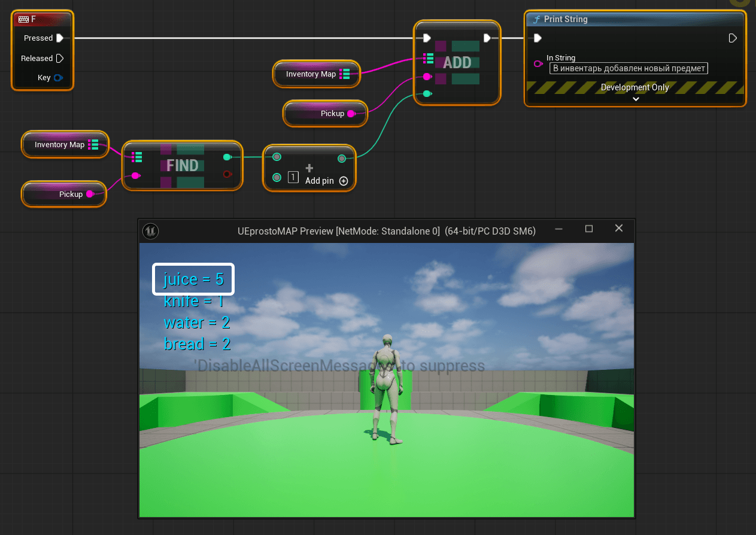This screenshot has width=756, height=535.
Task: Click the Print String output execution pin
Action: coord(732,38)
